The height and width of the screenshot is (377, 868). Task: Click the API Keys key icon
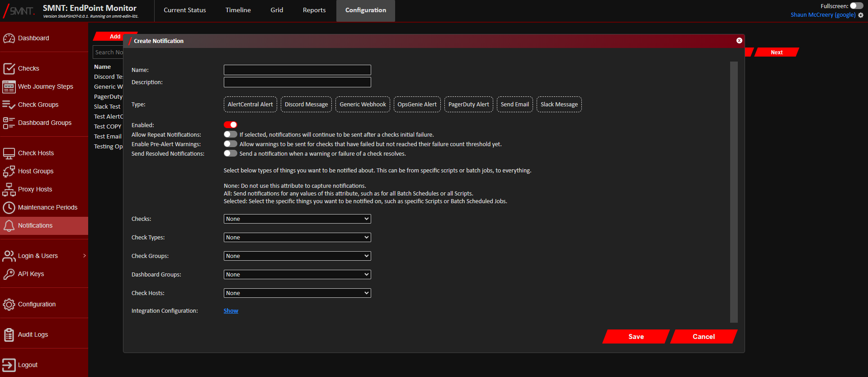[x=9, y=274]
